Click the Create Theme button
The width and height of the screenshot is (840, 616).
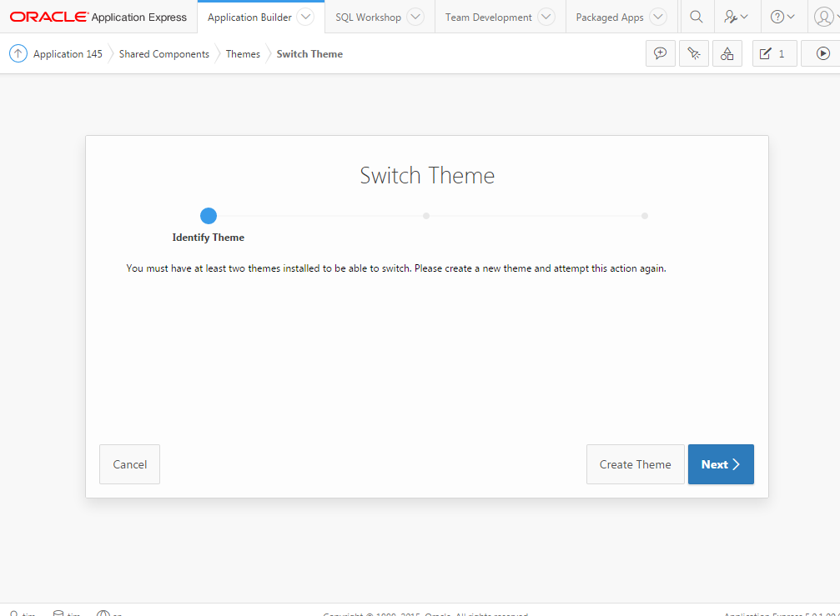pyautogui.click(x=635, y=464)
